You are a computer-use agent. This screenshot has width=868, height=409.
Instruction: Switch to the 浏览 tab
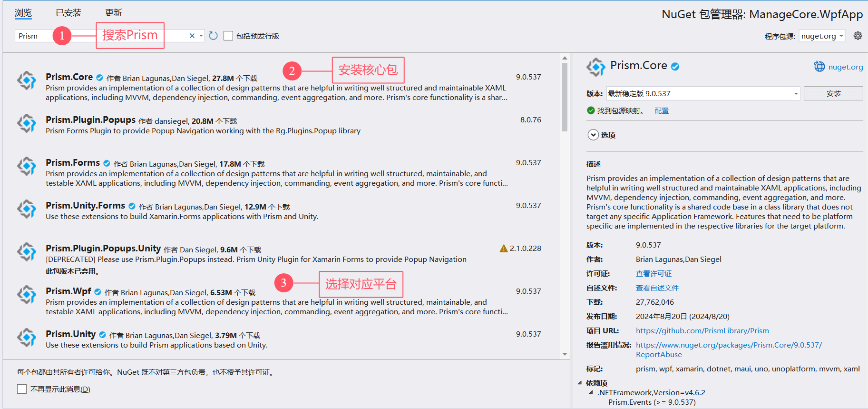pyautogui.click(x=23, y=13)
